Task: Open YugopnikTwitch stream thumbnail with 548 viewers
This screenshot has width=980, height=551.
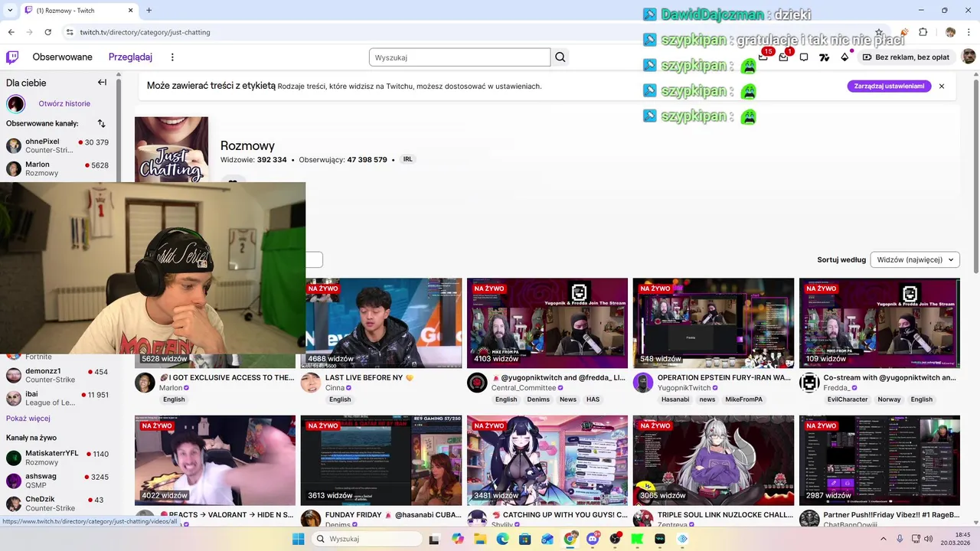Action: [x=714, y=323]
